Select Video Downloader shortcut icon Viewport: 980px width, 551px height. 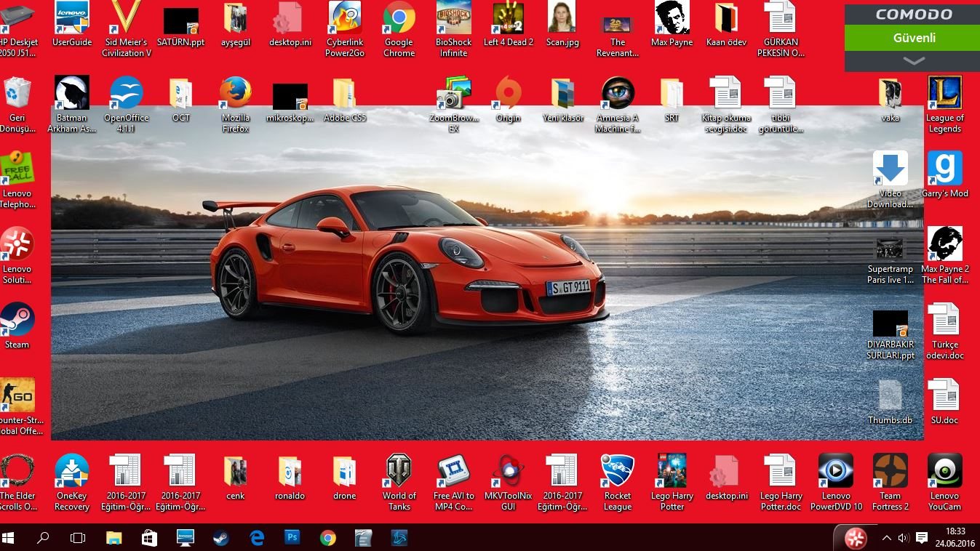pos(891,180)
